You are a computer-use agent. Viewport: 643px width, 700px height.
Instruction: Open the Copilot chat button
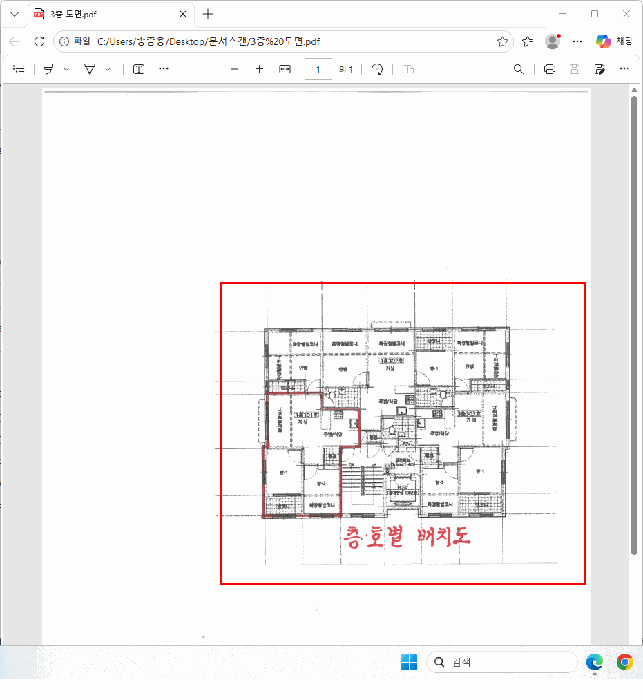tap(614, 42)
